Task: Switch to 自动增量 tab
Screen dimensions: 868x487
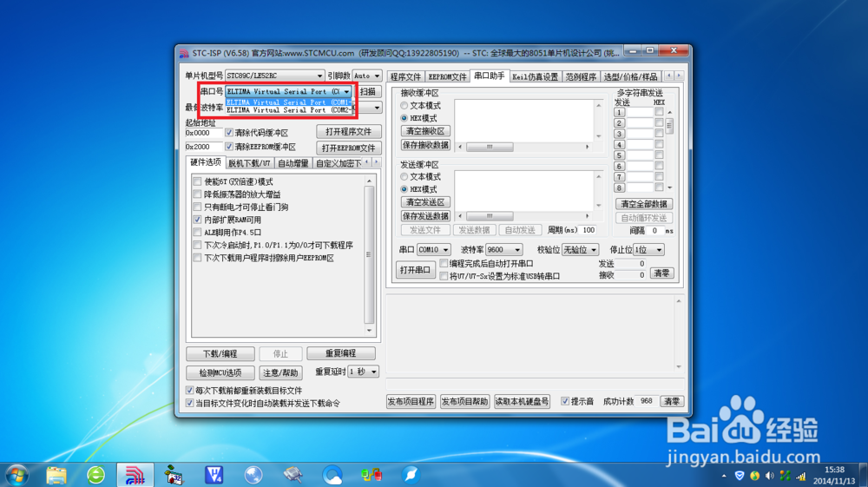Action: point(293,163)
